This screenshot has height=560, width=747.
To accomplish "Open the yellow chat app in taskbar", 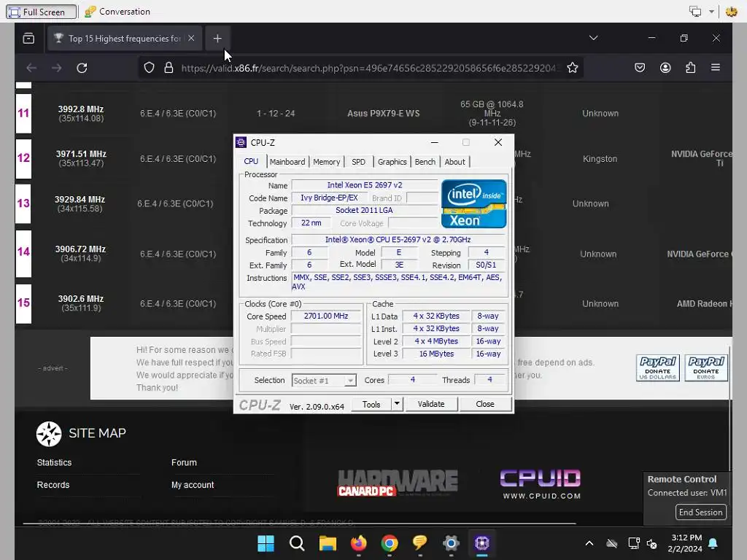I will click(x=420, y=543).
